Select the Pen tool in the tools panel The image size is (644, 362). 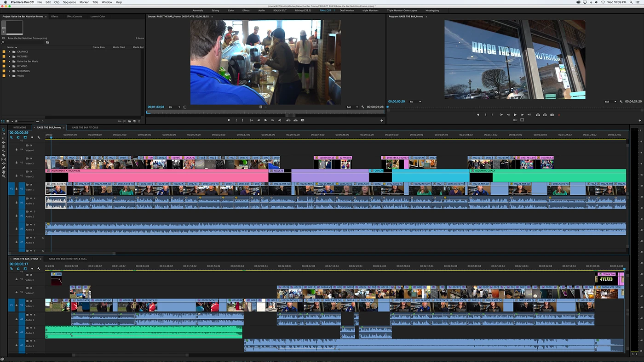[4, 168]
